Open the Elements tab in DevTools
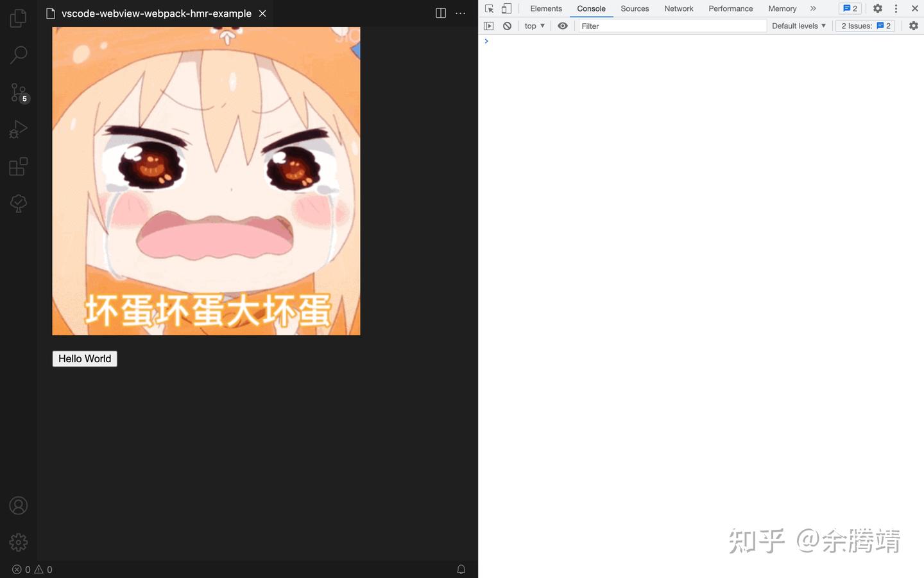Screen dimensions: 924x578 [x=545, y=8]
